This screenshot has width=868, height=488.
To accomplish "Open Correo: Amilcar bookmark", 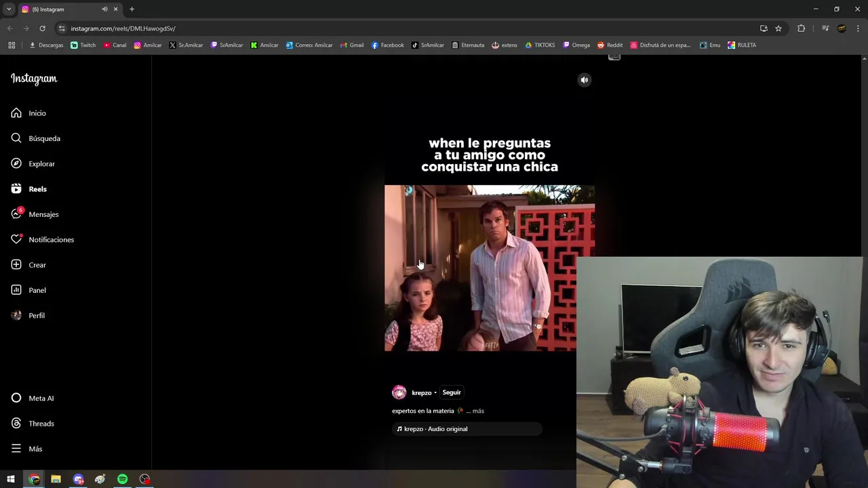I will click(x=309, y=45).
